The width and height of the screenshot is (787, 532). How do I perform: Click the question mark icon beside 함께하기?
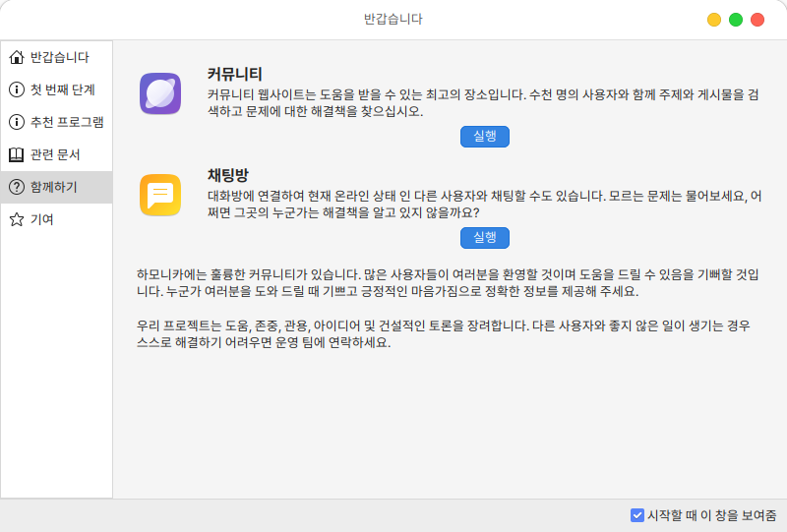pyautogui.click(x=17, y=187)
